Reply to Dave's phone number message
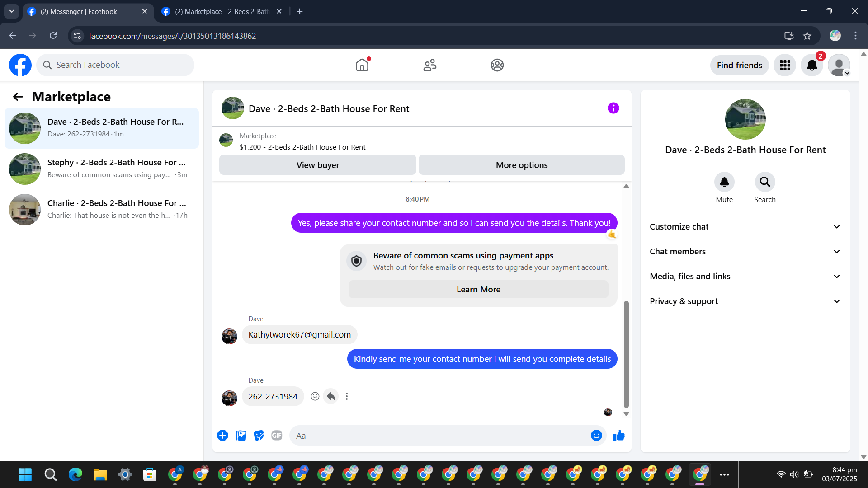Screen dimensions: 868x488 pyautogui.click(x=331, y=396)
